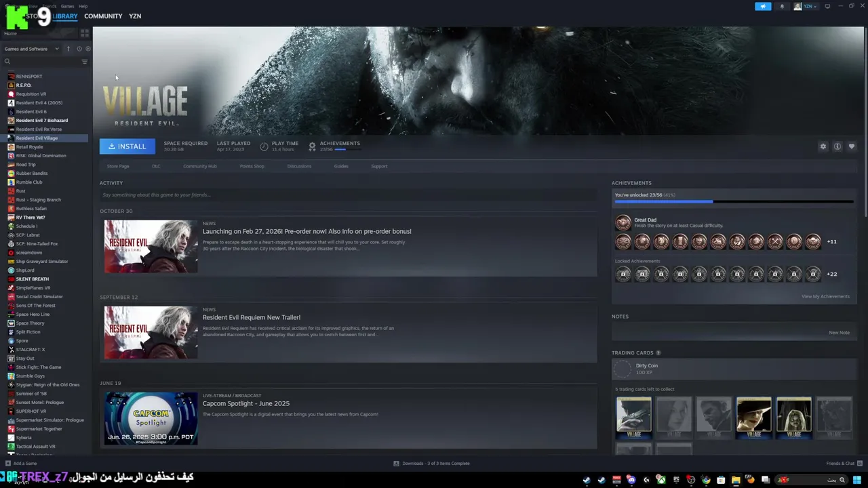Toggle the ready-to-play filter icon
The image size is (868, 488).
click(87, 49)
